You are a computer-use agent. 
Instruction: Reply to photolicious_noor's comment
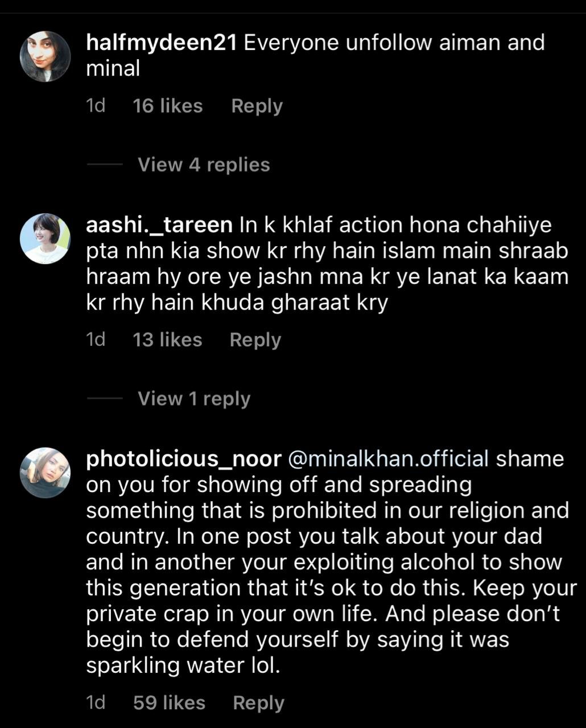click(x=258, y=703)
